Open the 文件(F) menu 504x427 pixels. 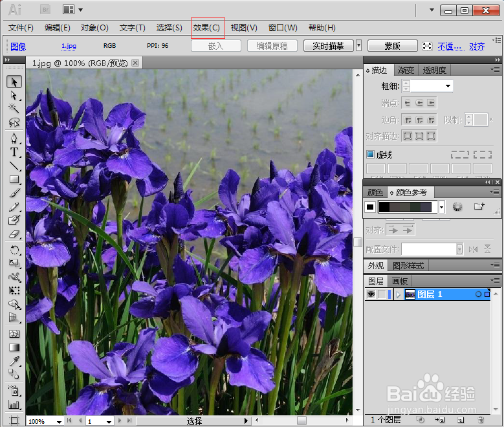21,28
